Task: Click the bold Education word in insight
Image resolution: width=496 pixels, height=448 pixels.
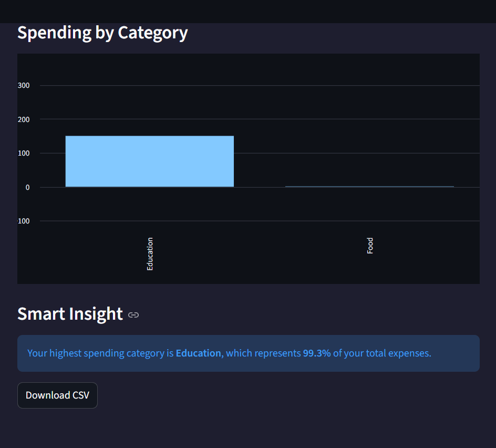Action: pyautogui.click(x=198, y=353)
